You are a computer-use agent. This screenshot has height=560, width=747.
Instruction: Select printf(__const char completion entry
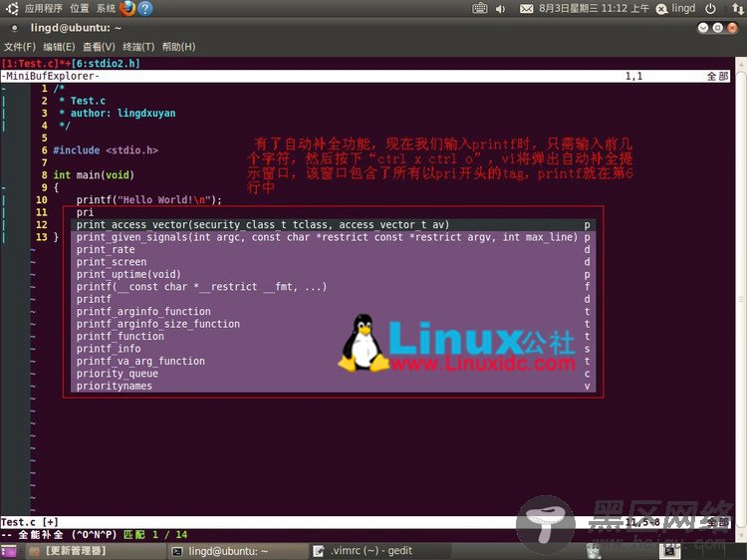[333, 286]
